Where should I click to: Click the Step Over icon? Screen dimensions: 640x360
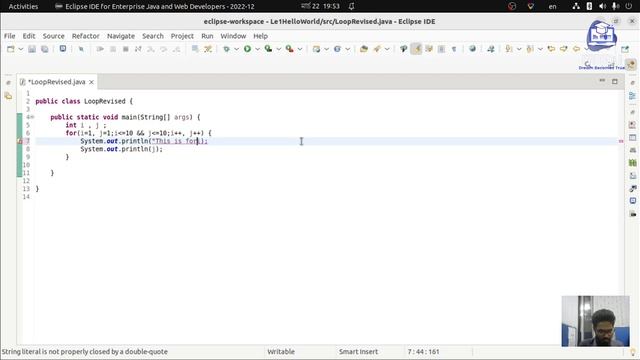(x=163, y=49)
